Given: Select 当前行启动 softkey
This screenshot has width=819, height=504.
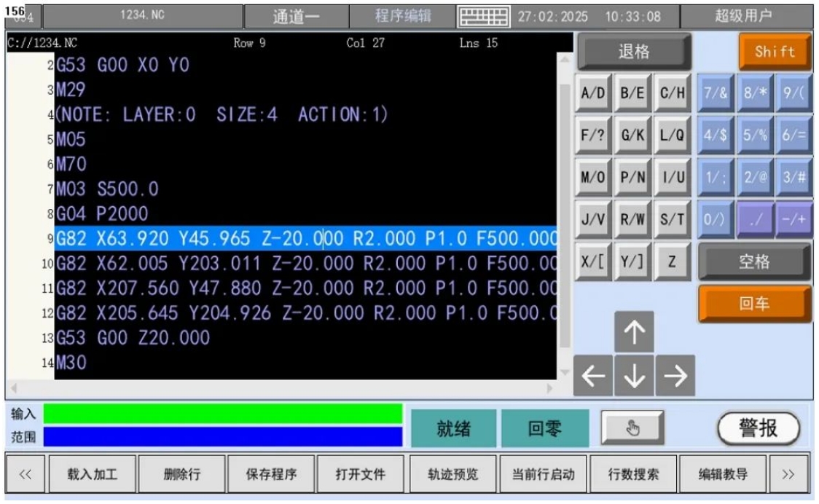Looking at the screenshot, I should (544, 474).
